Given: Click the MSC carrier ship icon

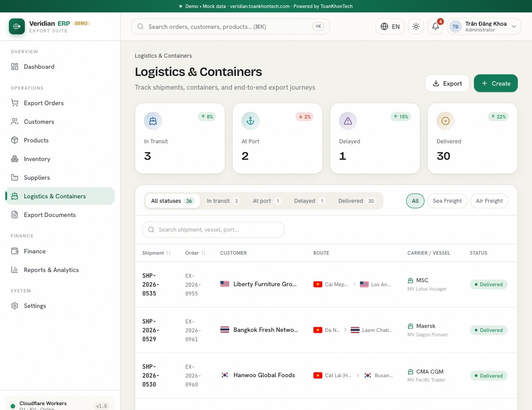Looking at the screenshot, I should click(x=411, y=280).
